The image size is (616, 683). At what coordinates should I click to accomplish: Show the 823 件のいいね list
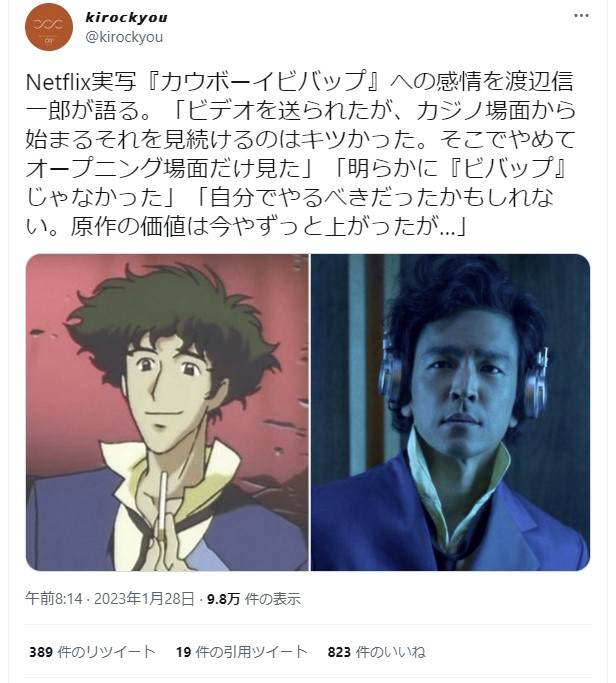click(x=376, y=652)
